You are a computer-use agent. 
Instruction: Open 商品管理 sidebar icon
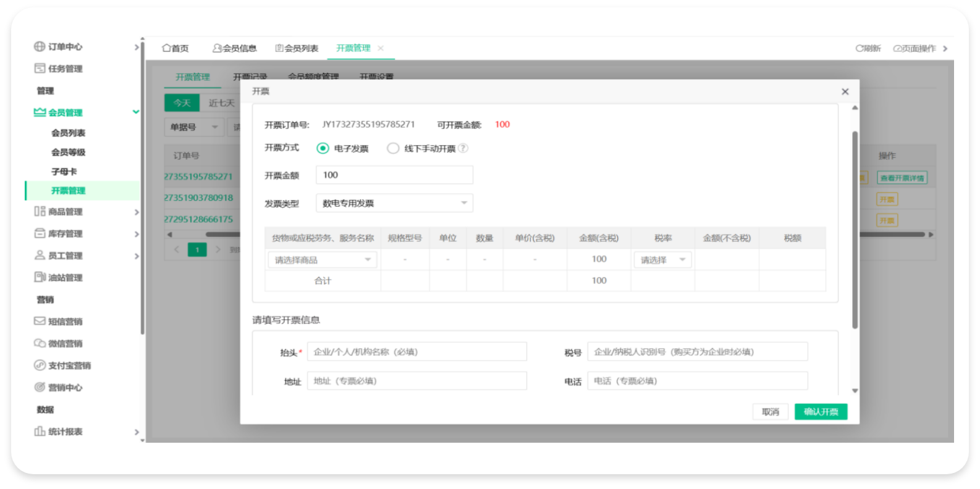[x=40, y=212]
